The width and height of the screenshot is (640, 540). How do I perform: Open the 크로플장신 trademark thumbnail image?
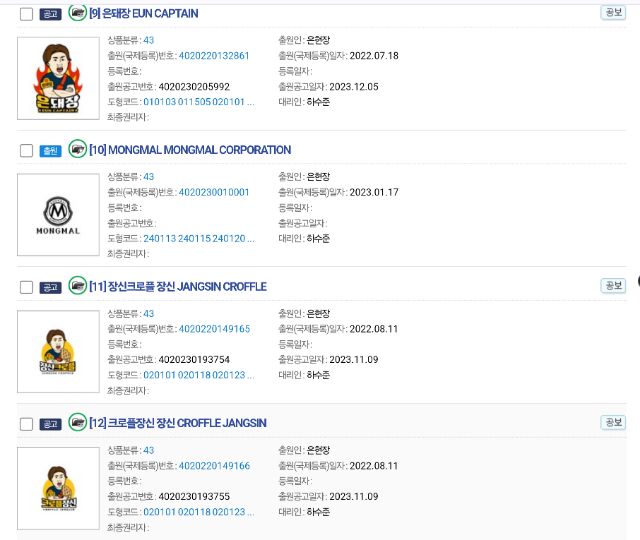point(58,488)
